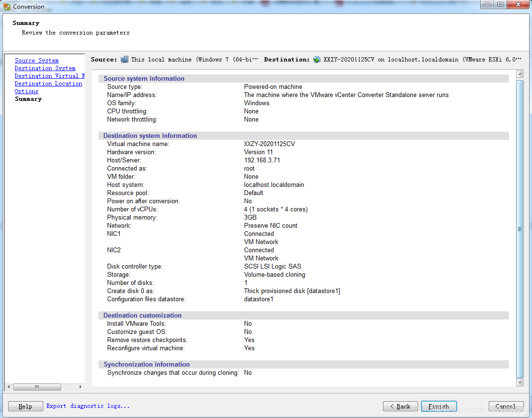Close the Conversion window
The image size is (532, 418).
(x=518, y=4)
